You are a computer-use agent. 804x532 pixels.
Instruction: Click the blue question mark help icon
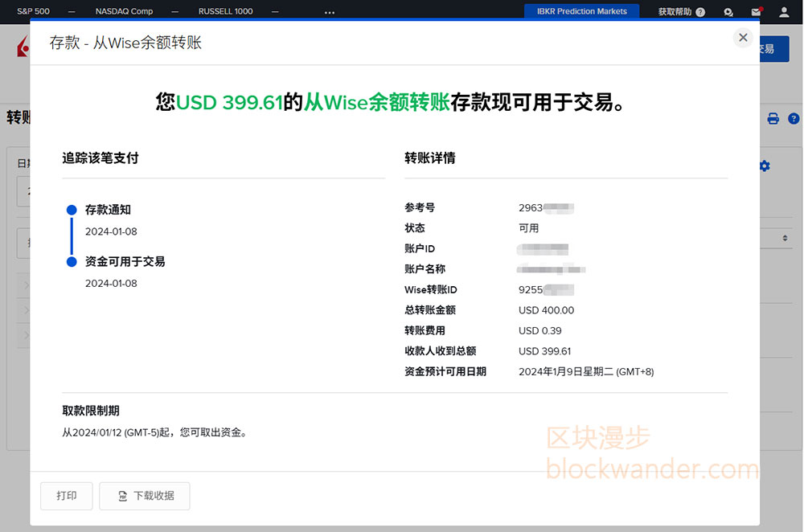point(794,119)
